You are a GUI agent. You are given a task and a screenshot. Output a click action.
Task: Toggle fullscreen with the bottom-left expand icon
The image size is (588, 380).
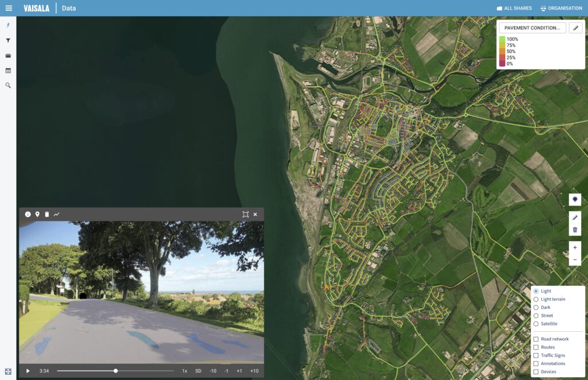pyautogui.click(x=8, y=372)
